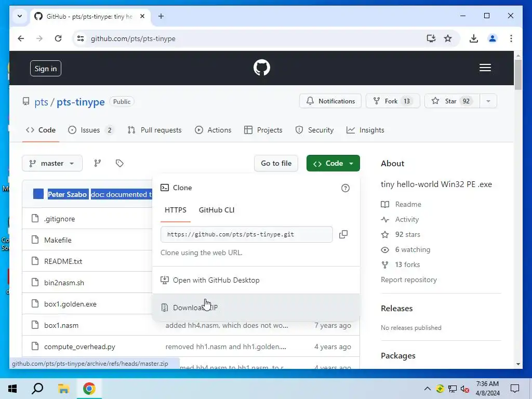Click the Notifications button
Image resolution: width=532 pixels, height=399 pixels.
pos(330,101)
